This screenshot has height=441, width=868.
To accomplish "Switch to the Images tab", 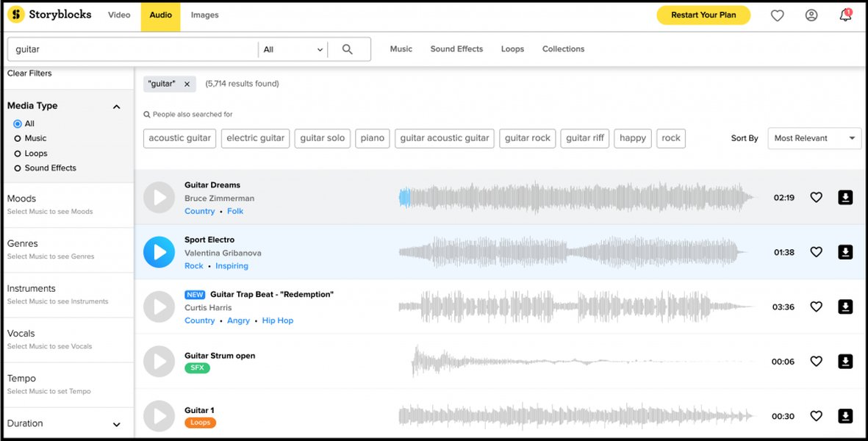I will (205, 15).
